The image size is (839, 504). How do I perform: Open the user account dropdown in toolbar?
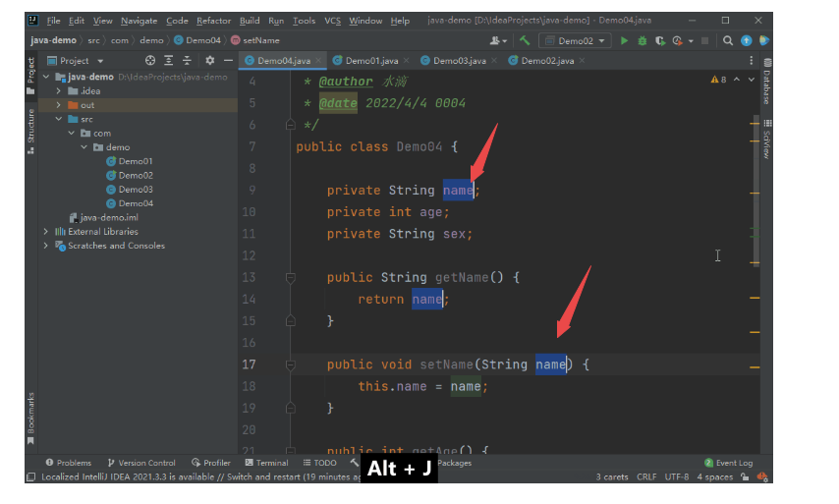pyautogui.click(x=498, y=40)
